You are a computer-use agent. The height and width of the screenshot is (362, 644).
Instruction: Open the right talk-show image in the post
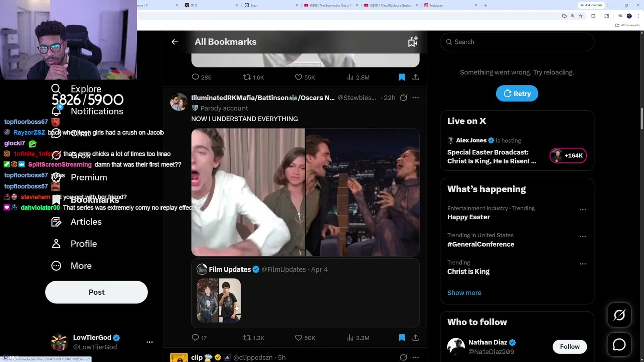363,192
